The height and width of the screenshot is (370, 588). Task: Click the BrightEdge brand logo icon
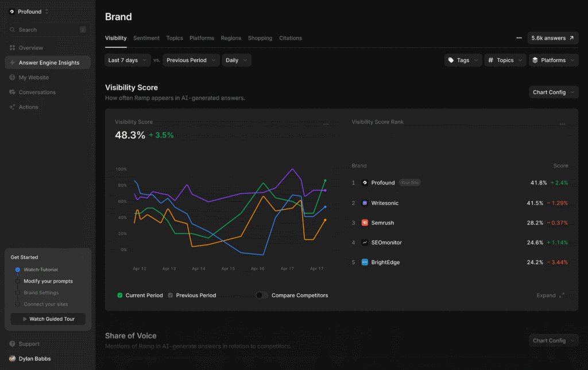pos(365,263)
